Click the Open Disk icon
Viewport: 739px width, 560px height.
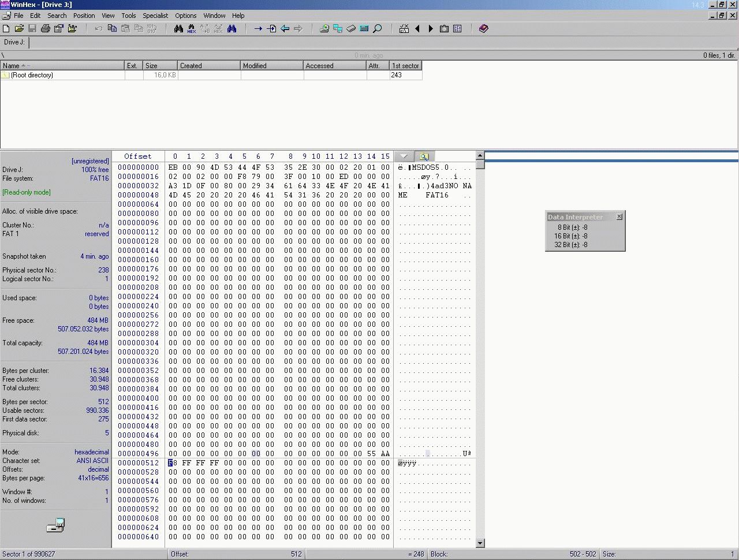pos(324,28)
